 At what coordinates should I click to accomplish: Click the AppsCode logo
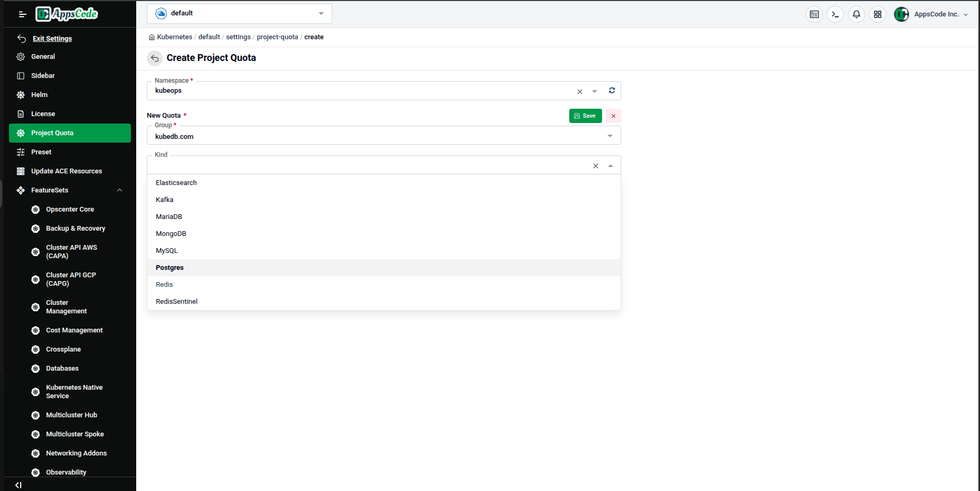(x=67, y=14)
